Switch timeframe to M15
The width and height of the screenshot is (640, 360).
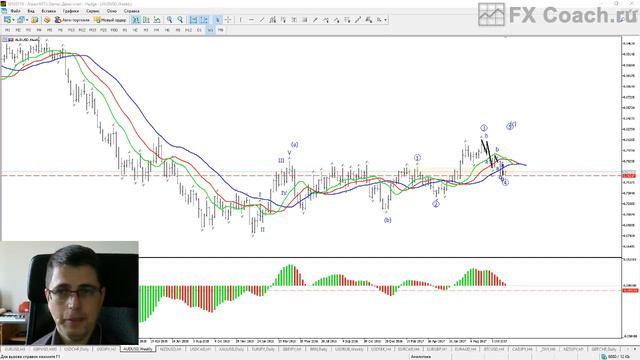point(93,30)
